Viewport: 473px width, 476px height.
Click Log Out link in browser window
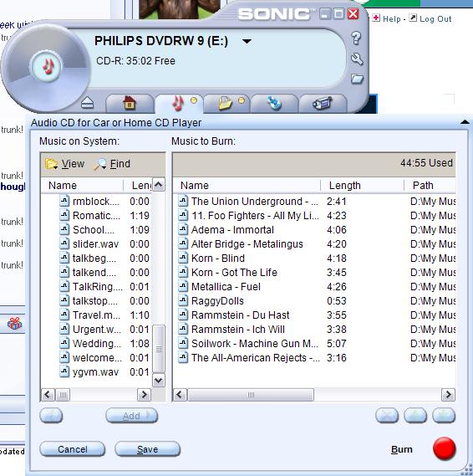pyautogui.click(x=435, y=19)
